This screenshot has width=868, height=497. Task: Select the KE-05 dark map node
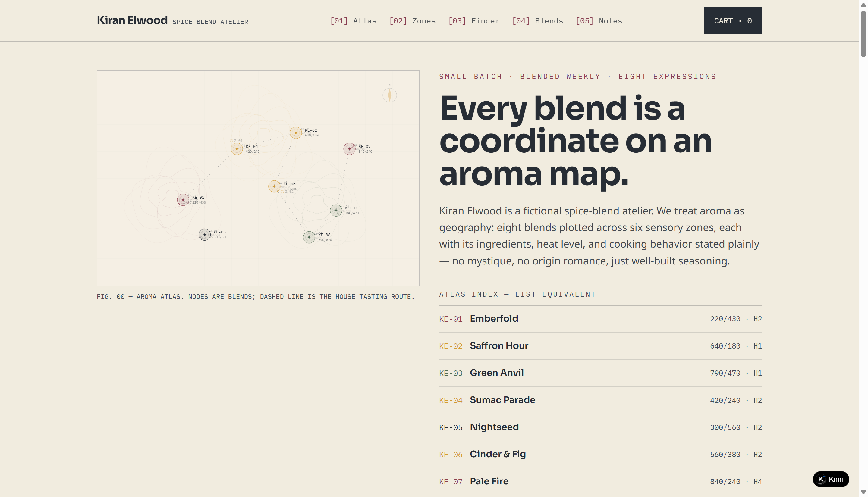pos(205,235)
